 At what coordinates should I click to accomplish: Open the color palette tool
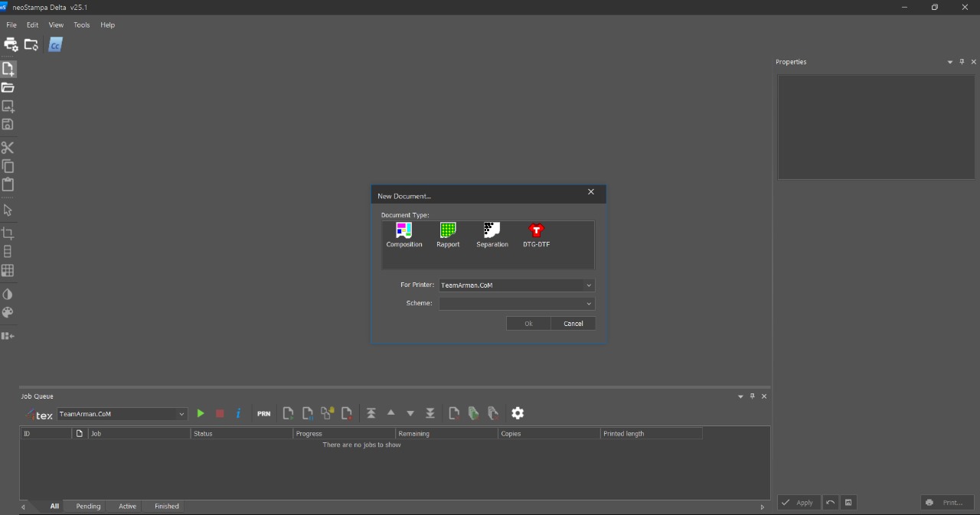click(8, 312)
